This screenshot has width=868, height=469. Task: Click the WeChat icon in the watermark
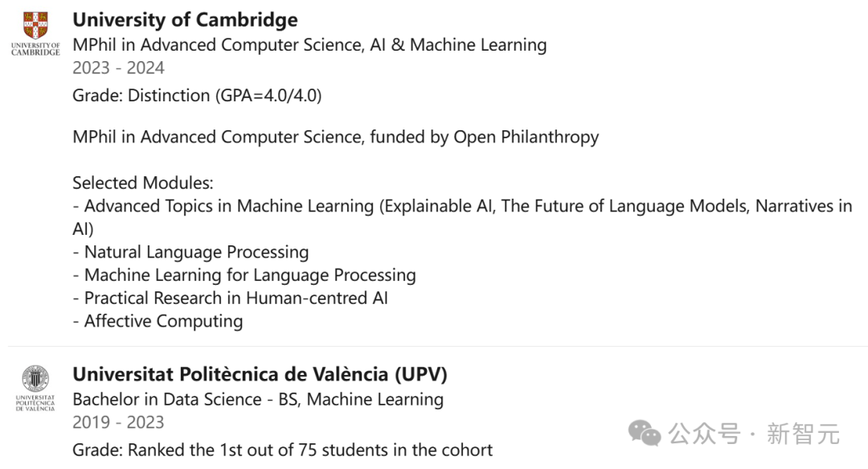645,434
